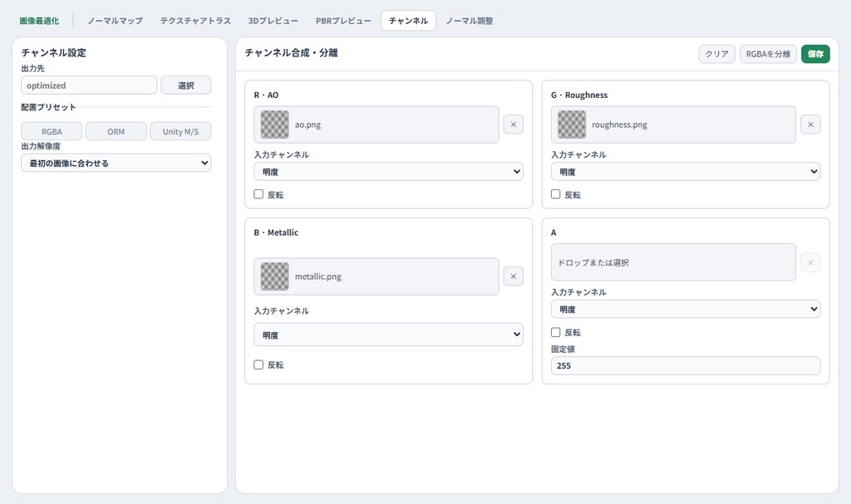Open the 出力解像度 dropdown

116,163
